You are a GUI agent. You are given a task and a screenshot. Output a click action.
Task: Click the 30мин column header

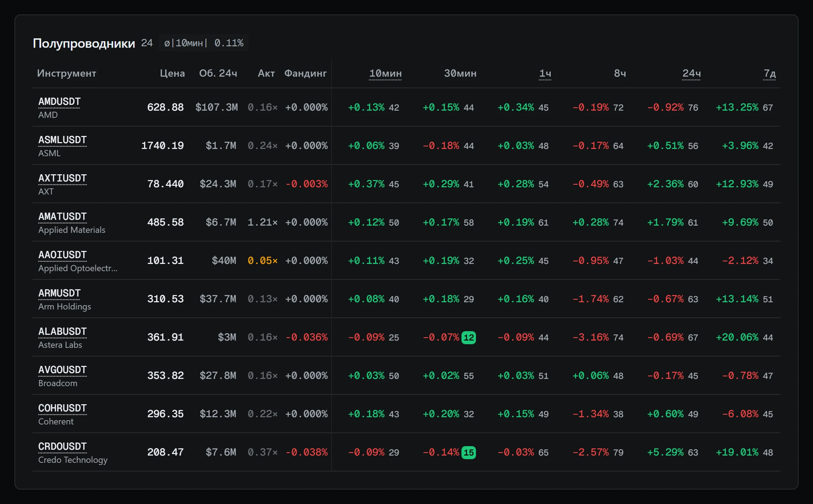pyautogui.click(x=460, y=73)
